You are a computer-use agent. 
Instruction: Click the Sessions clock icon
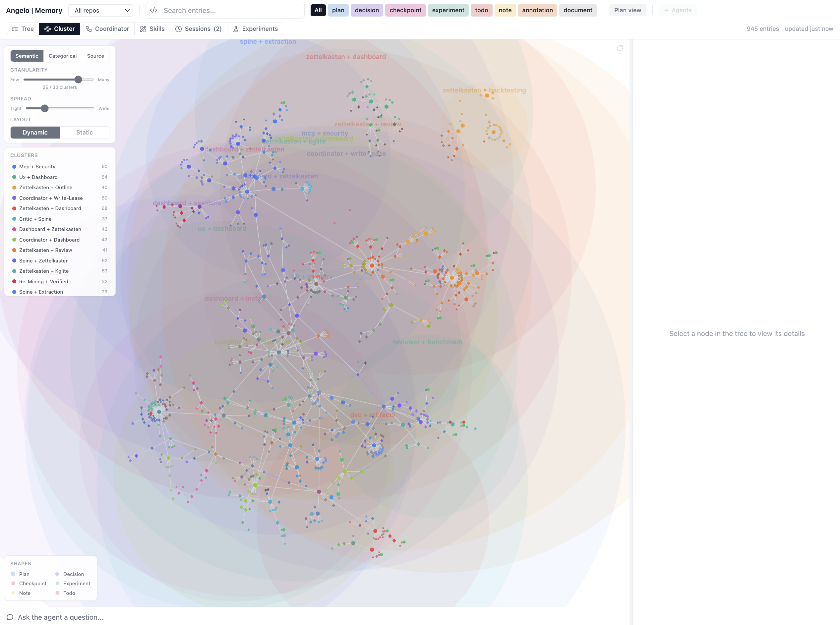click(x=179, y=29)
